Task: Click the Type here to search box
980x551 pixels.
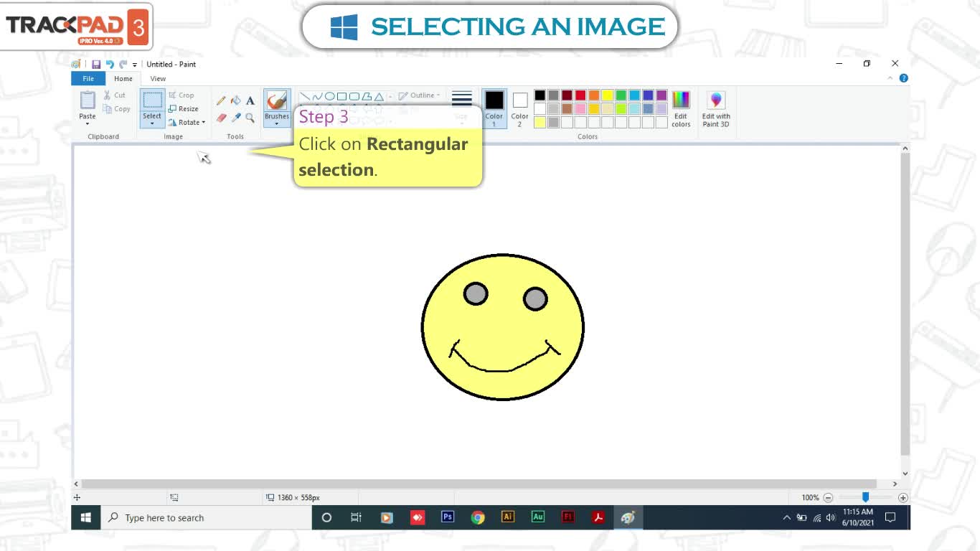Action: click(x=207, y=517)
